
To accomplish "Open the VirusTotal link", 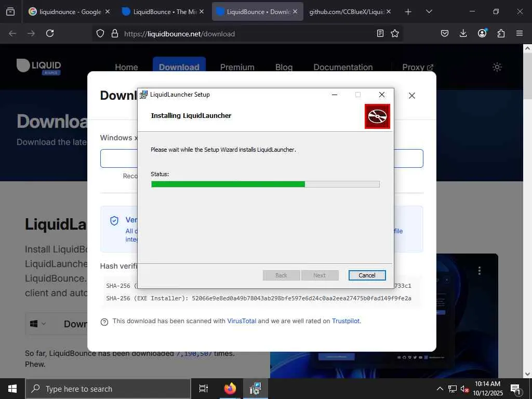I will pos(242,321).
